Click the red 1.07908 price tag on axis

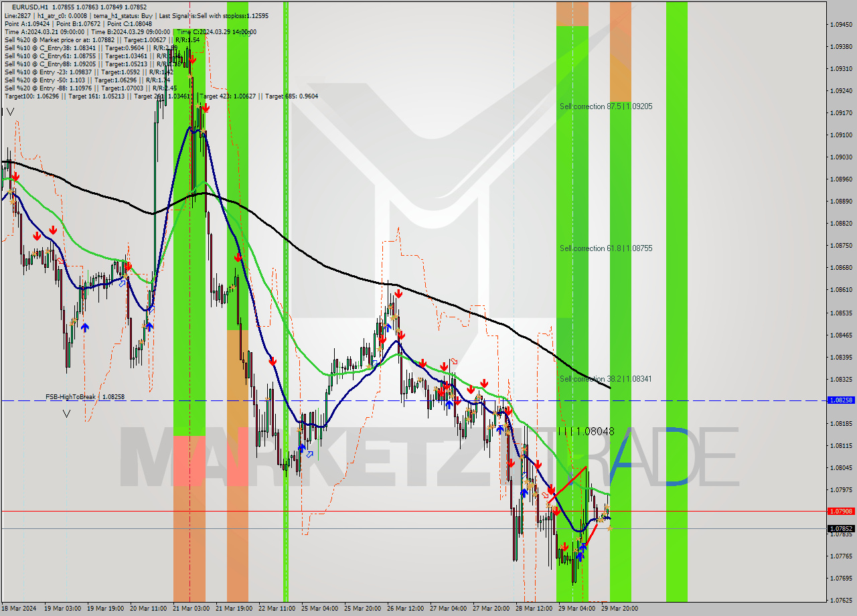(x=841, y=511)
